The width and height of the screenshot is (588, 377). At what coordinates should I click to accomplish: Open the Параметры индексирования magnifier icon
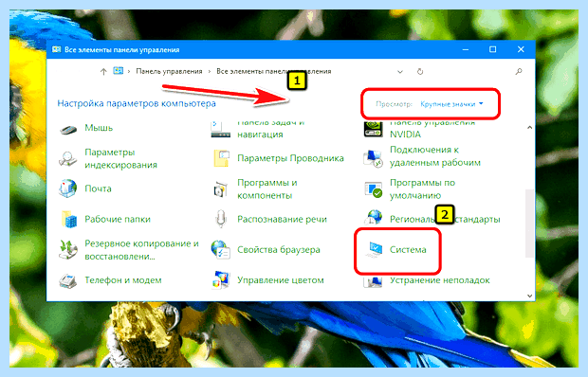tap(68, 159)
